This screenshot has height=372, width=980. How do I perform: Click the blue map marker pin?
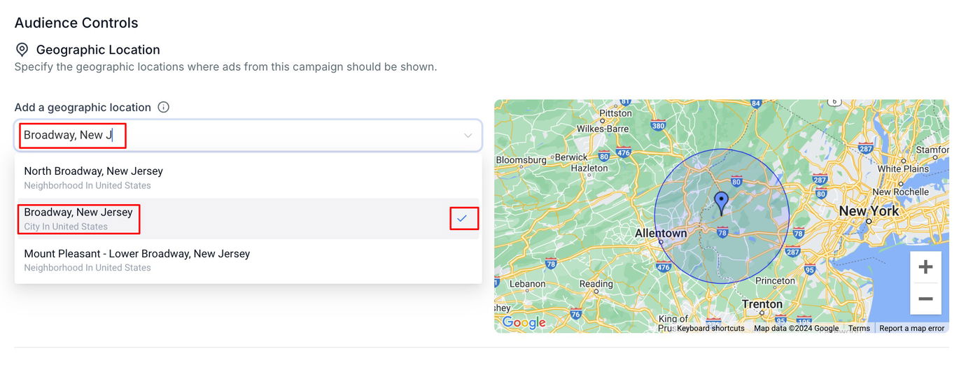coord(721,203)
